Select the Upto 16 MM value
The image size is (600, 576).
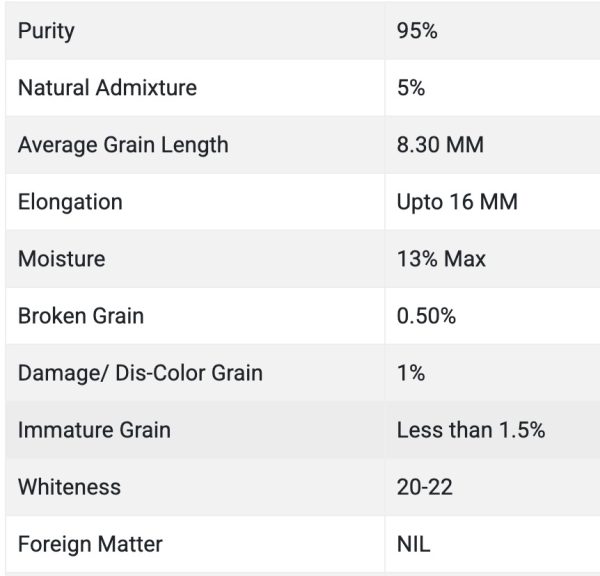457,202
